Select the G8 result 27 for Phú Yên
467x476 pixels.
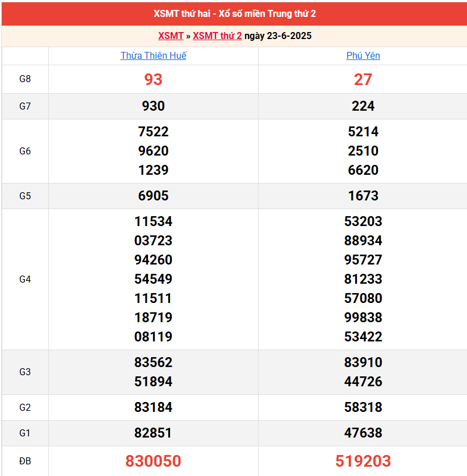coord(363,79)
